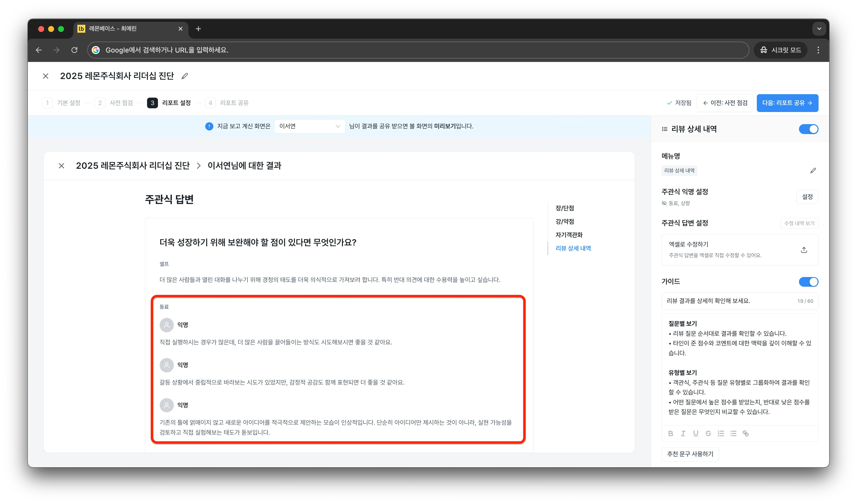Click the 시크릿 모드 indicator
Screen dimensions: 857x504
click(780, 50)
